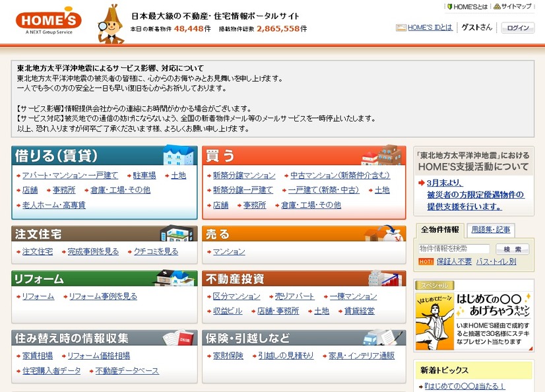Click the house icon in 注文住宅 header

tap(177, 234)
